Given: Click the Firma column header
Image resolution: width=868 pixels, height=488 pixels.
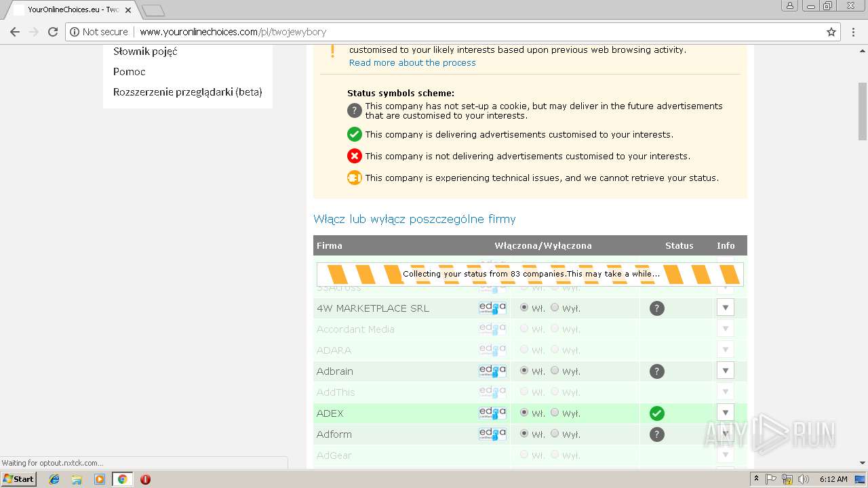Looking at the screenshot, I should (330, 245).
